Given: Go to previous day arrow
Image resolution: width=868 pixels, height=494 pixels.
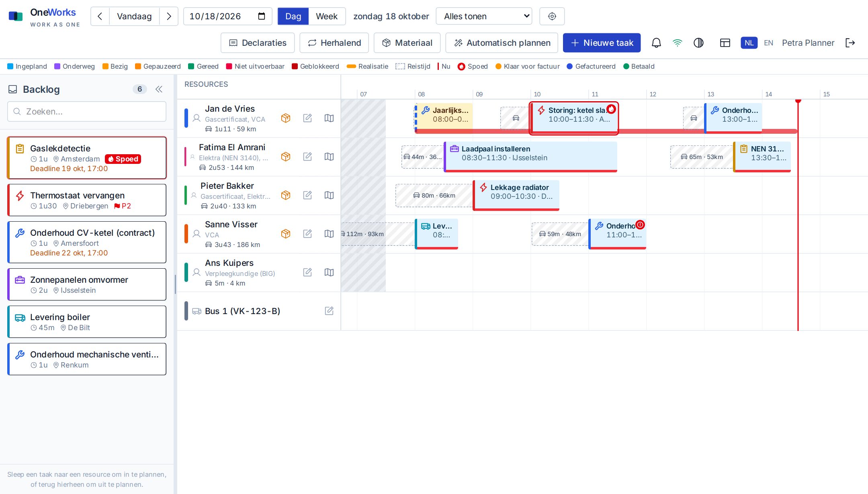Looking at the screenshot, I should tap(100, 16).
